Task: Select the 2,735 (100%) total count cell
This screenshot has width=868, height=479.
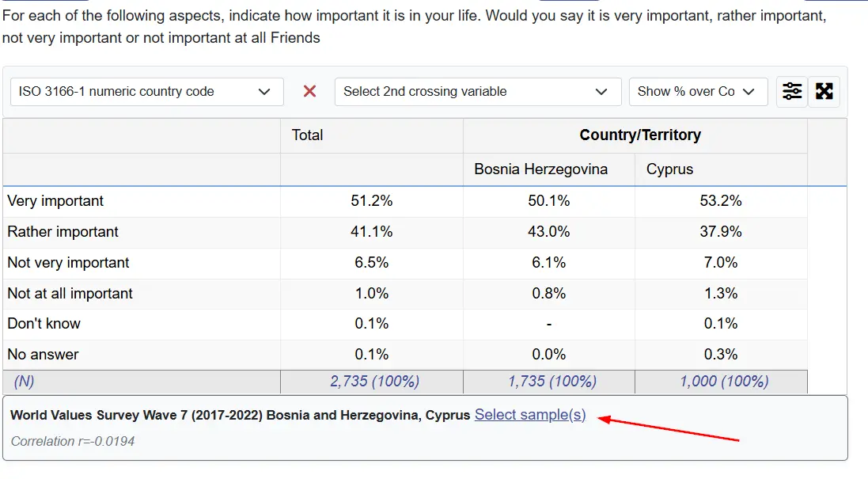Action: click(x=373, y=382)
